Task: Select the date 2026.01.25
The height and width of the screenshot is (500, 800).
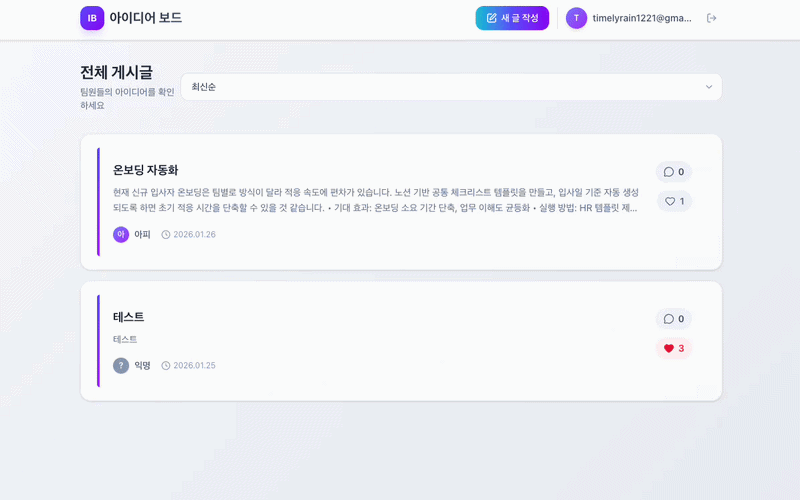Action: coord(194,365)
